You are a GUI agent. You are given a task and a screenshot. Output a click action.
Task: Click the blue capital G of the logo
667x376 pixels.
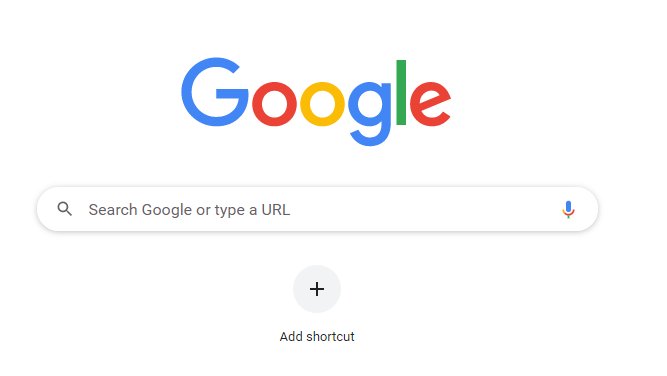click(x=215, y=92)
